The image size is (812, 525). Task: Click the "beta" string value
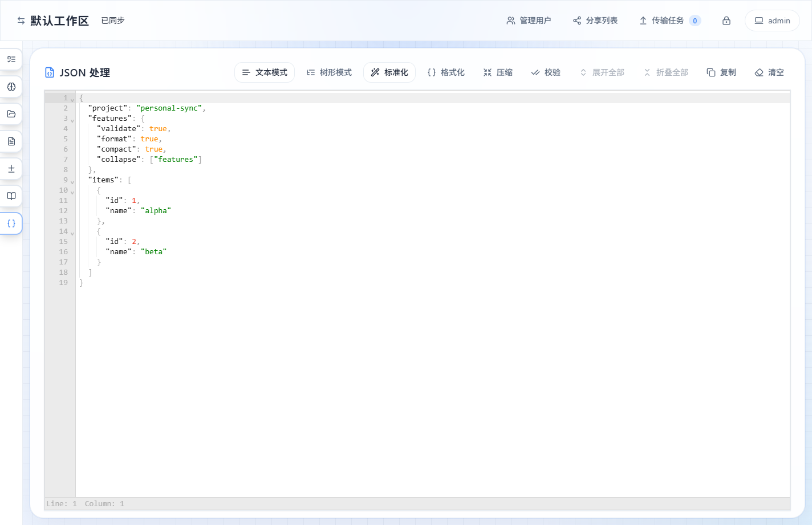pyautogui.click(x=154, y=252)
